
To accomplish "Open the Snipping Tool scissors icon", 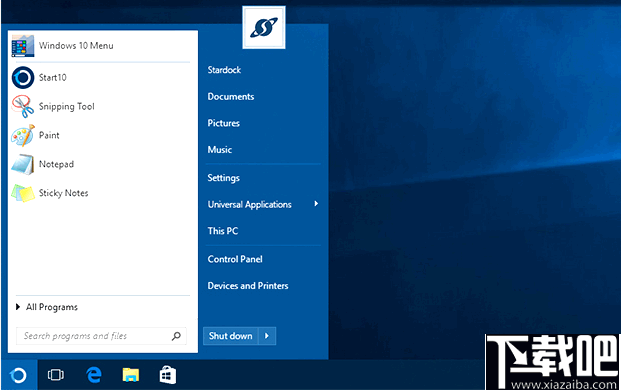I will pyautogui.click(x=23, y=106).
